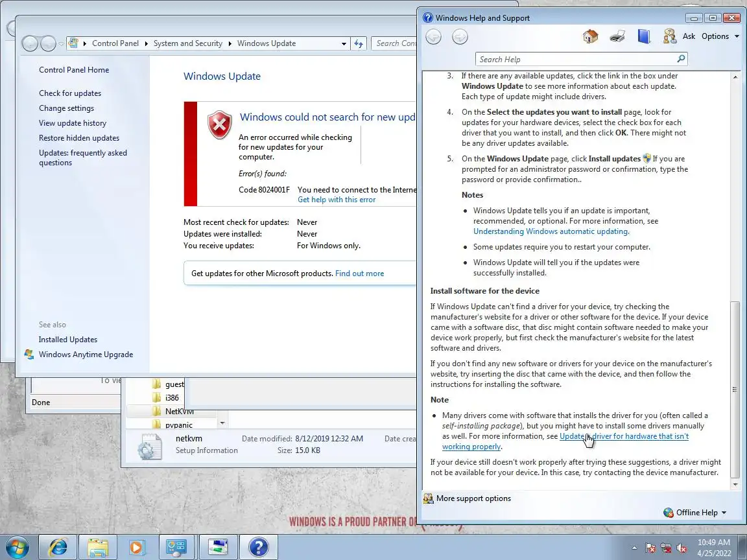Open Offline Help dropdown menu

(x=695, y=513)
